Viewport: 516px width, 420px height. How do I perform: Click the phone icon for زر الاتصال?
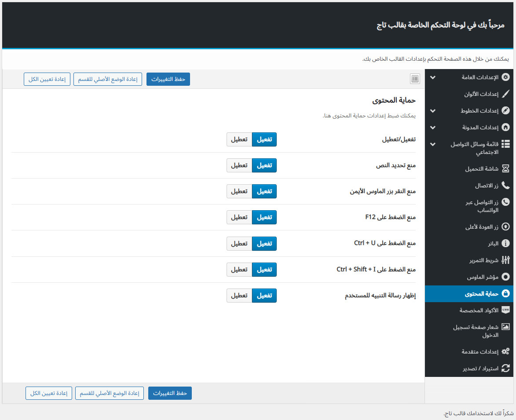pyautogui.click(x=505, y=186)
